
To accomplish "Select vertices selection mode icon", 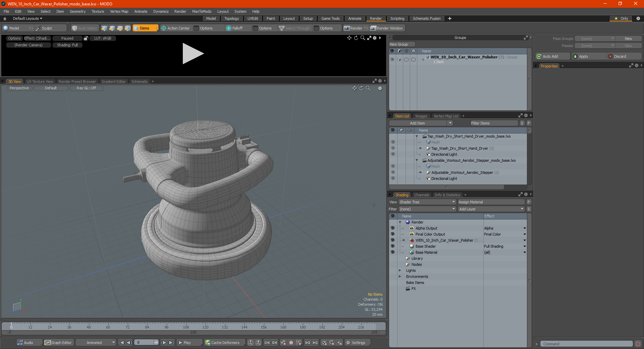I will [104, 28].
